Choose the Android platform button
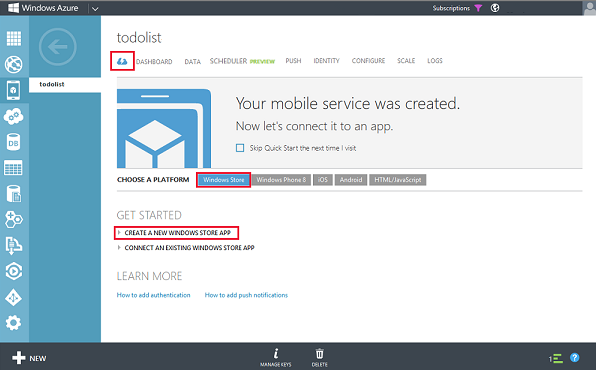This screenshot has width=596, height=370. [x=351, y=180]
